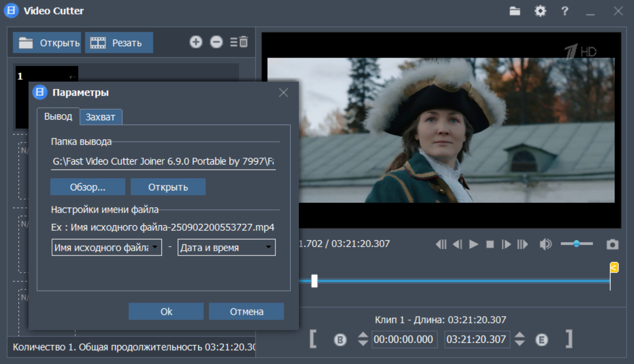634x364 pixels.
Task: Click the white timeline playhead handle
Action: [x=314, y=281]
